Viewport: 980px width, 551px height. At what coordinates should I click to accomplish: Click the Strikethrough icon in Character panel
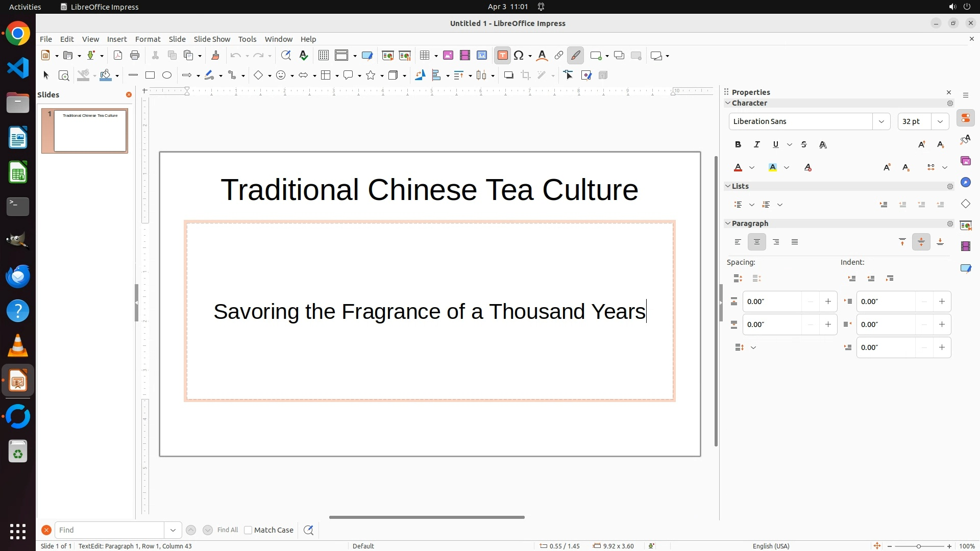(x=804, y=145)
